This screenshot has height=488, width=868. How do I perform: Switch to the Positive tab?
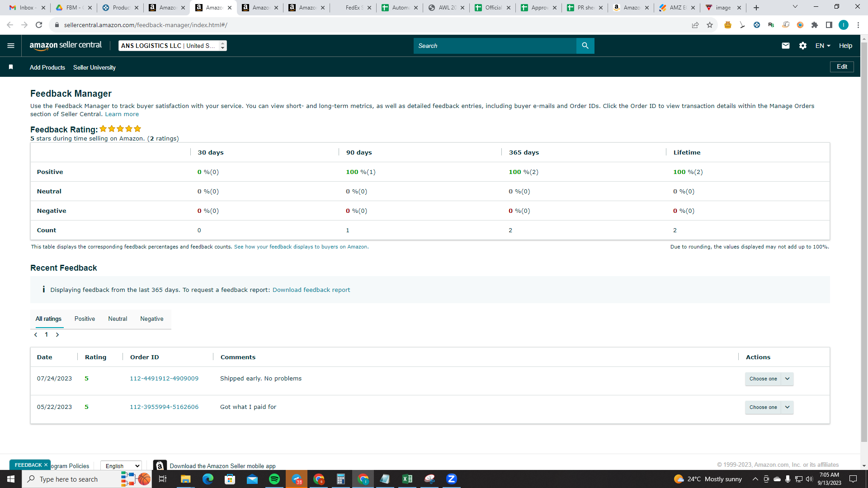coord(85,319)
